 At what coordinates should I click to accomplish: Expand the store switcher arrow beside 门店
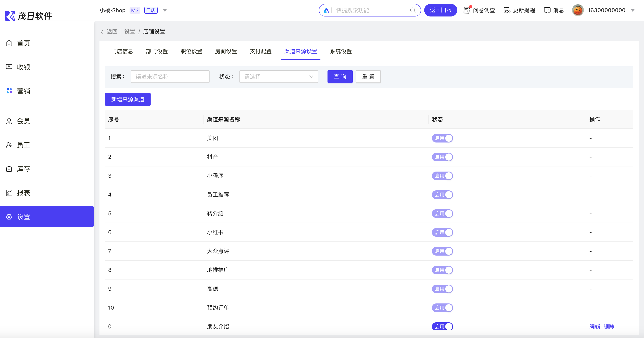coord(165,10)
